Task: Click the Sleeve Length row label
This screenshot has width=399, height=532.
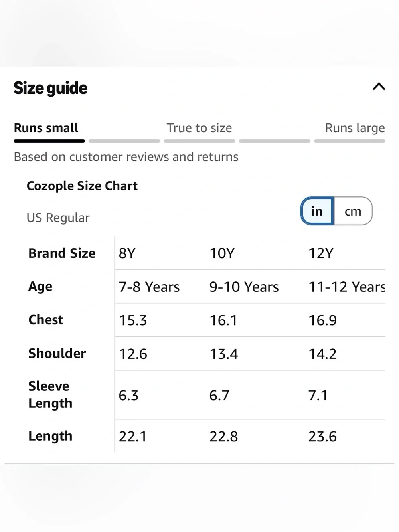Action: click(50, 394)
